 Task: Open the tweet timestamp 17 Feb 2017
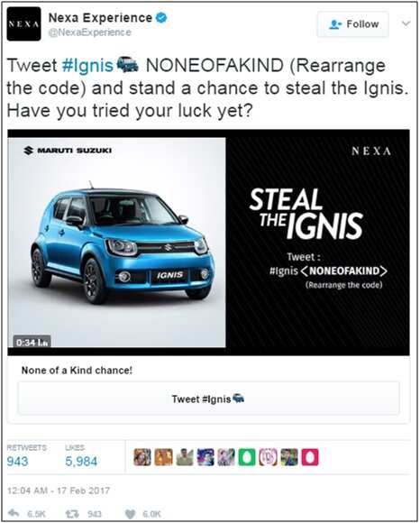(x=59, y=491)
